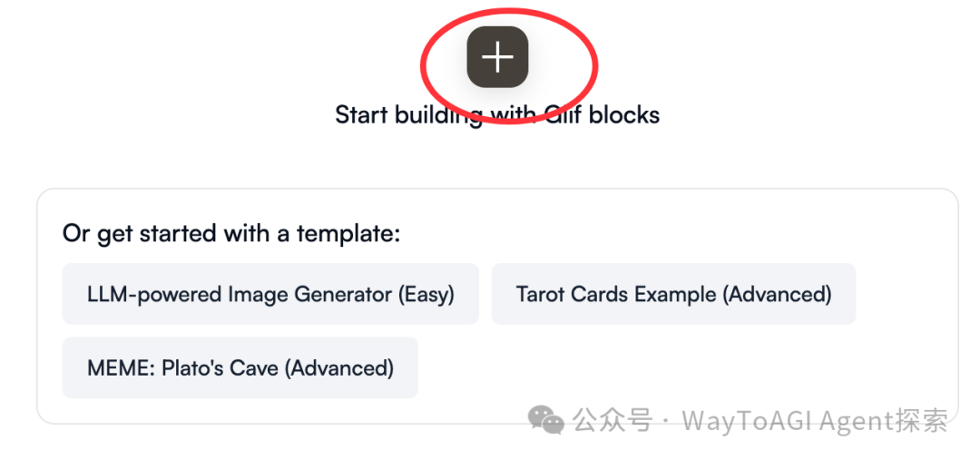Screen dimensions: 980x460
Task: Click the "Start building with Glif blocks" heading
Action: tap(497, 115)
